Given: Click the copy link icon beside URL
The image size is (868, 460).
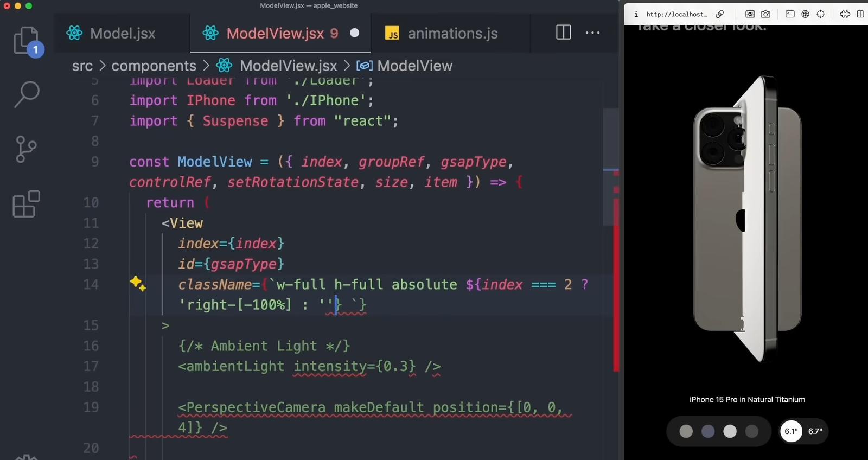Looking at the screenshot, I should point(720,14).
